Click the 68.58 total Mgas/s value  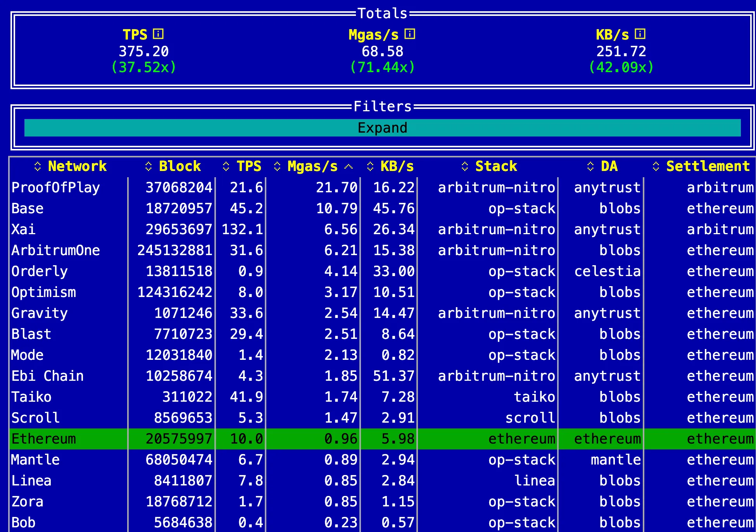click(382, 51)
